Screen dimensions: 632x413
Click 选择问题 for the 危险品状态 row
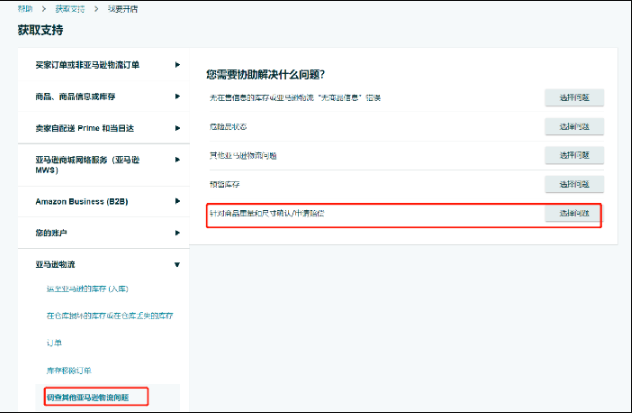(574, 127)
